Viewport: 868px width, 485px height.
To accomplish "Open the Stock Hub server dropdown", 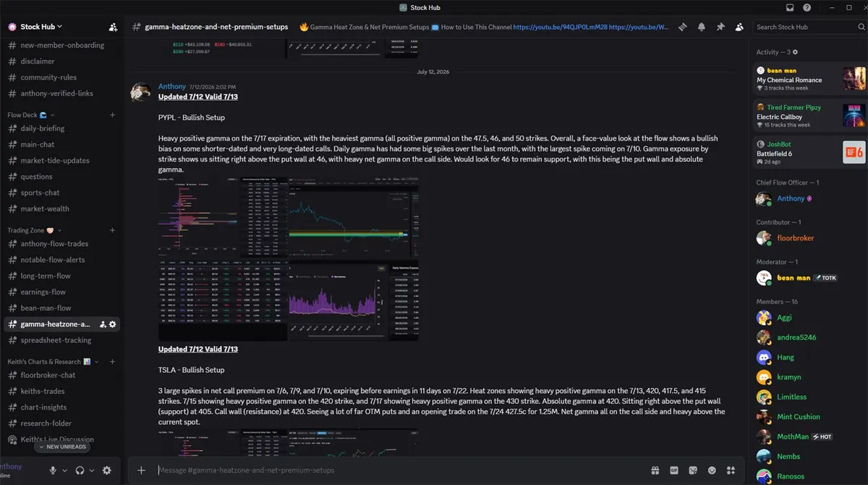I will point(41,27).
